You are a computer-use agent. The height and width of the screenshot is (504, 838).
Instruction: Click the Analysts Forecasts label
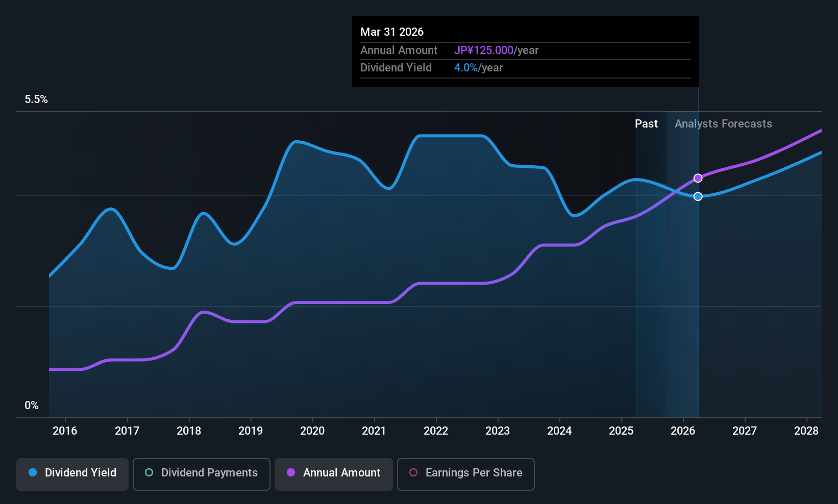(x=723, y=124)
